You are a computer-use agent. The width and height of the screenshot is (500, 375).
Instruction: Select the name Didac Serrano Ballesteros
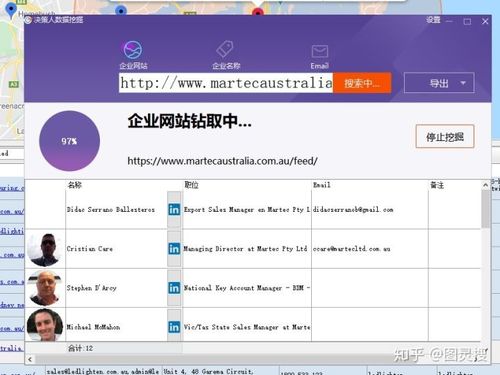111,210
